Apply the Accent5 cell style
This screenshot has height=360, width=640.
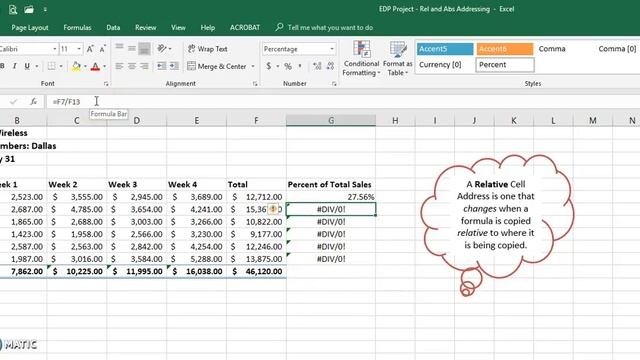445,49
